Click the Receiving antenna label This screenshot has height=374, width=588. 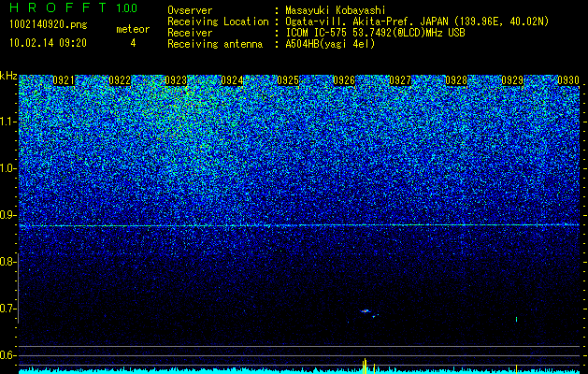point(215,44)
